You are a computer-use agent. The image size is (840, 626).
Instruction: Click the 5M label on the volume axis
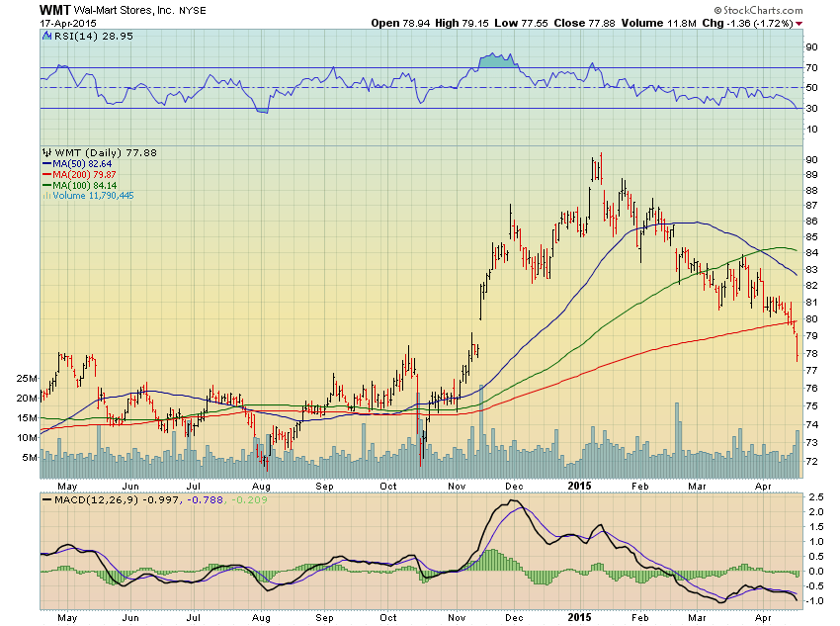coord(30,458)
